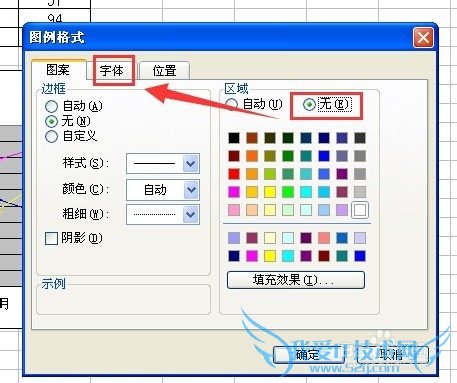Choose the sea green swatch beside lime
This screenshot has height=383, width=457.
(x=288, y=174)
